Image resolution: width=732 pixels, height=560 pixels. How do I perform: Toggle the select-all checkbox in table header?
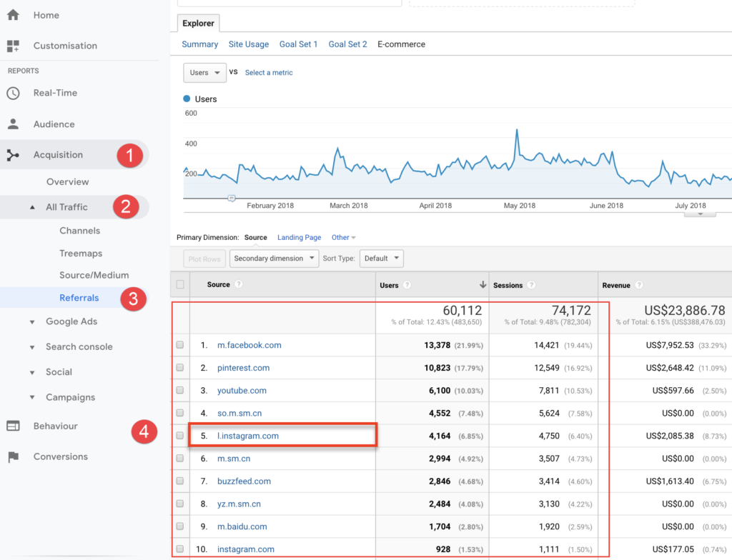[x=180, y=284]
